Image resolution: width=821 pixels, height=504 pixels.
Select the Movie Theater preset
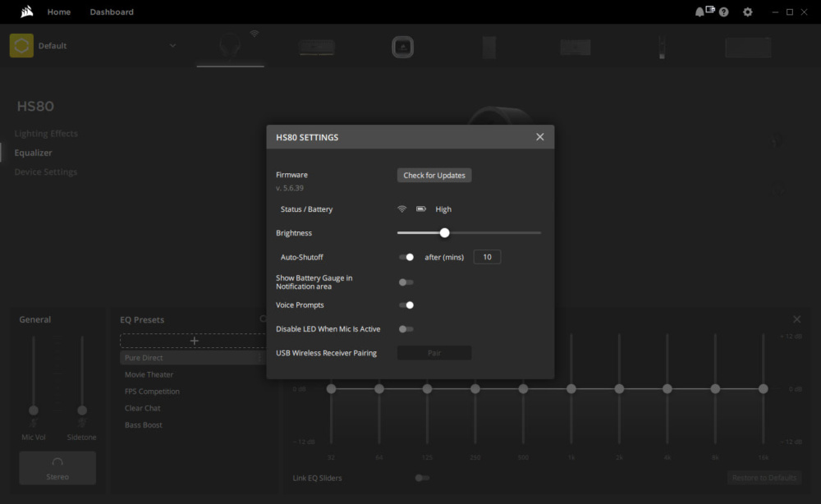(x=149, y=375)
